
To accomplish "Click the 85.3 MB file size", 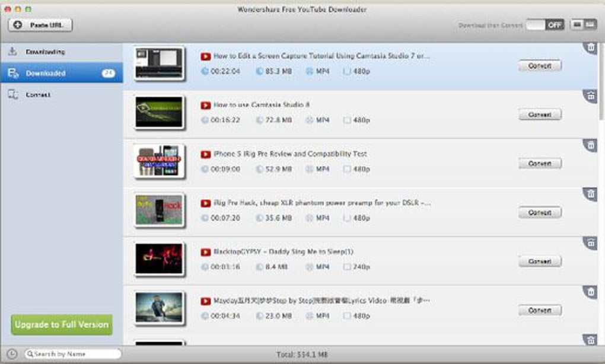I will [x=279, y=71].
